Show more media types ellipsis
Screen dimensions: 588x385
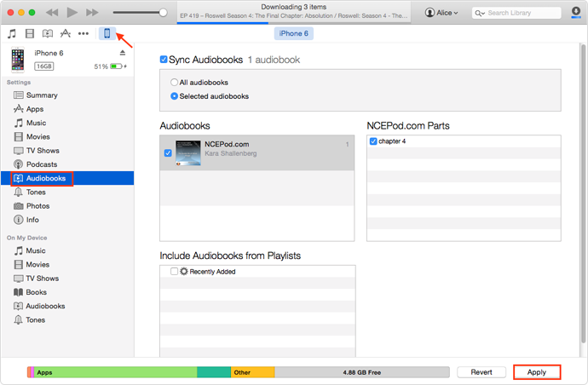click(84, 33)
